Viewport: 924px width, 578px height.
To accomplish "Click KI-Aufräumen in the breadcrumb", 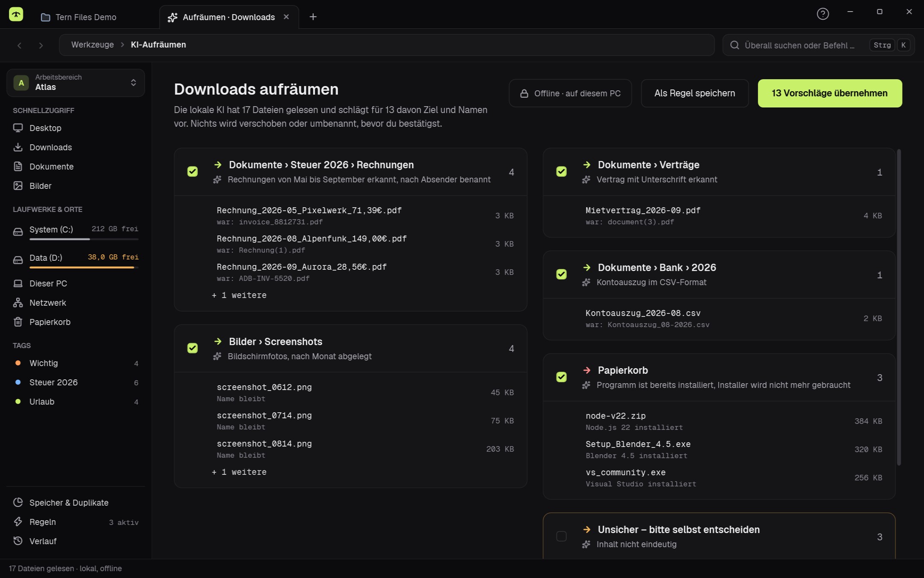I will click(158, 45).
